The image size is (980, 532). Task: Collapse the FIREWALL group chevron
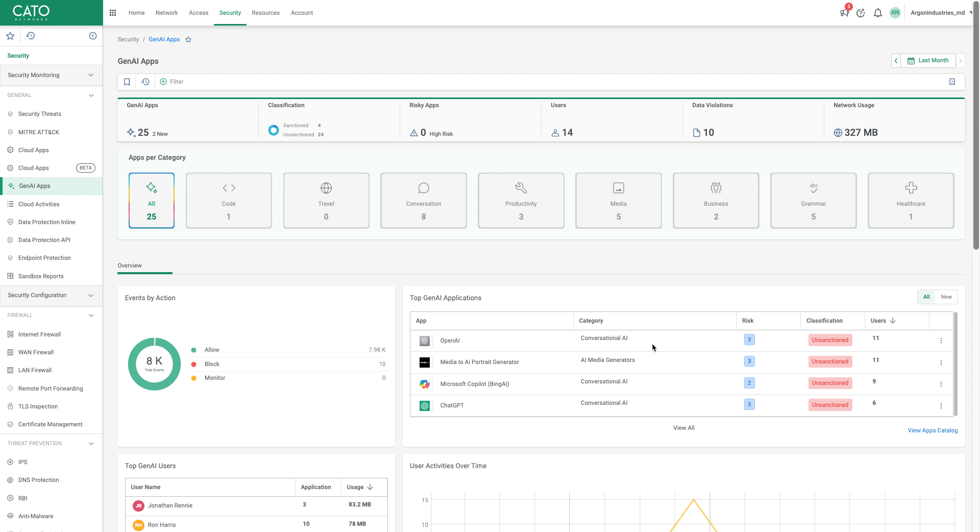click(91, 316)
